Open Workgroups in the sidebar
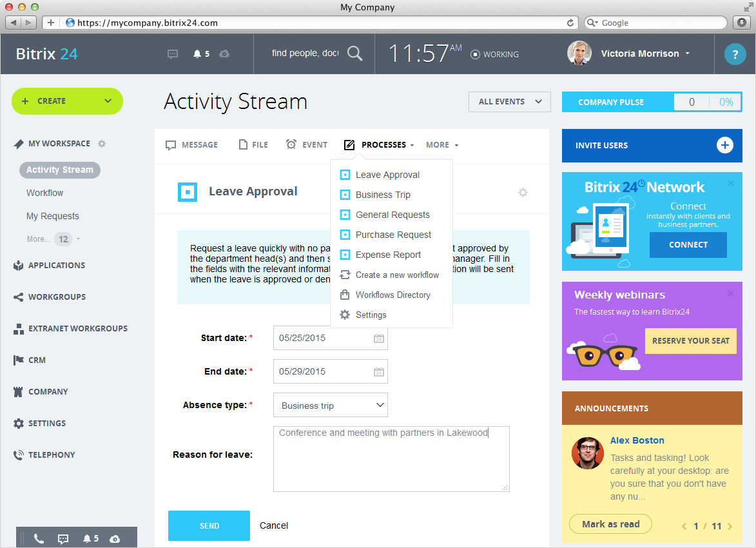 tap(50, 297)
